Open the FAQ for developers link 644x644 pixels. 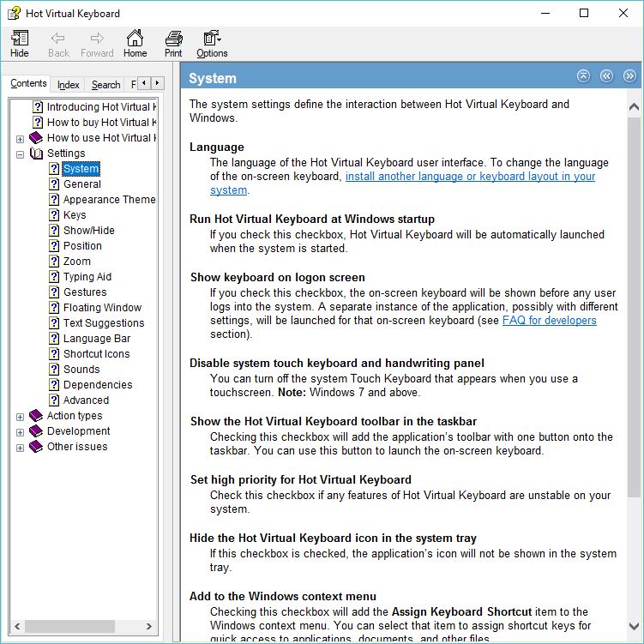(x=549, y=321)
